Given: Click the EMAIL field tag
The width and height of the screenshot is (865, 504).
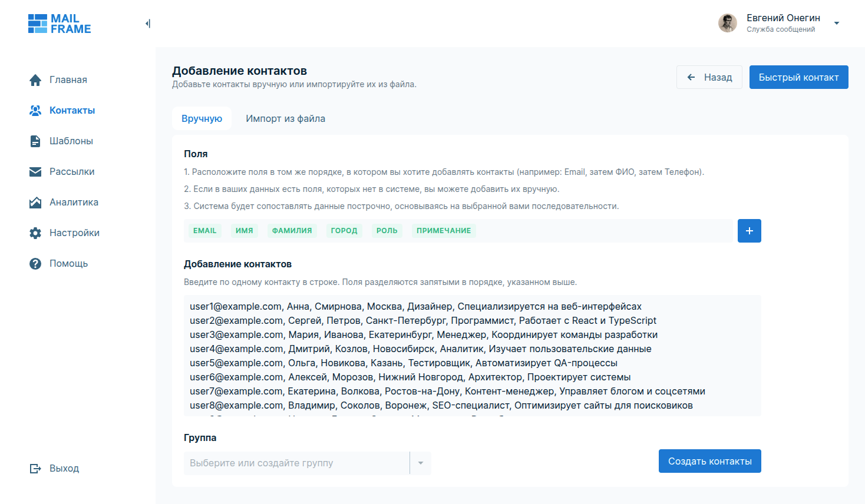Looking at the screenshot, I should 204,231.
